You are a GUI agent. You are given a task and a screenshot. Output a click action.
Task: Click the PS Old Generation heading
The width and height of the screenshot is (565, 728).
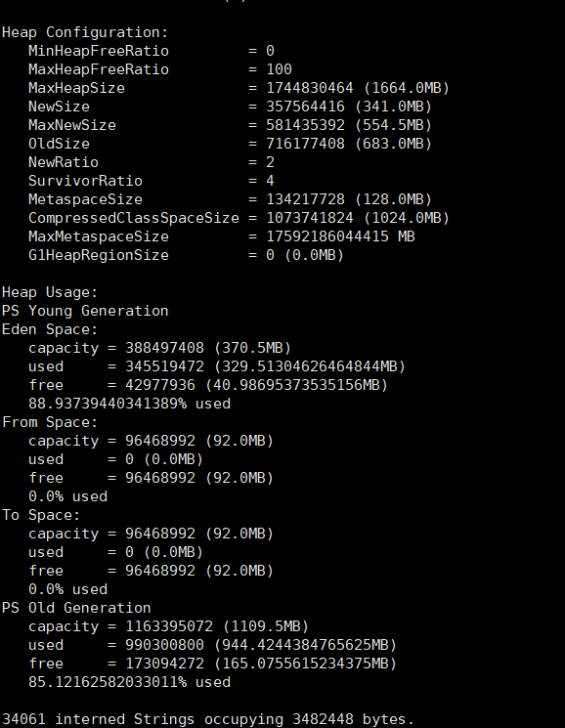coord(76,608)
